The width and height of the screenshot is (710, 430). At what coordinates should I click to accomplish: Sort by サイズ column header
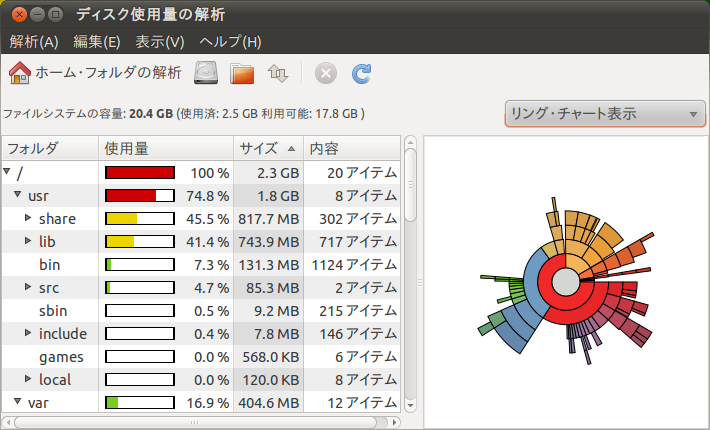pos(269,148)
